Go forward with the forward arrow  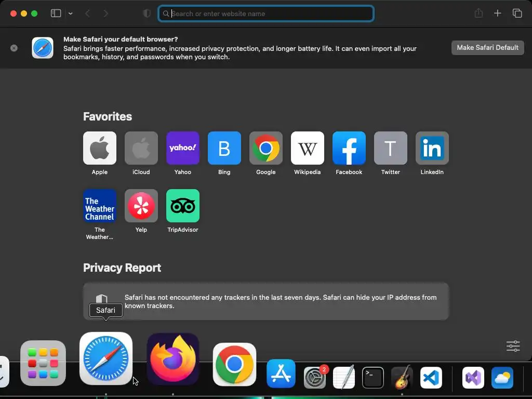click(x=105, y=14)
